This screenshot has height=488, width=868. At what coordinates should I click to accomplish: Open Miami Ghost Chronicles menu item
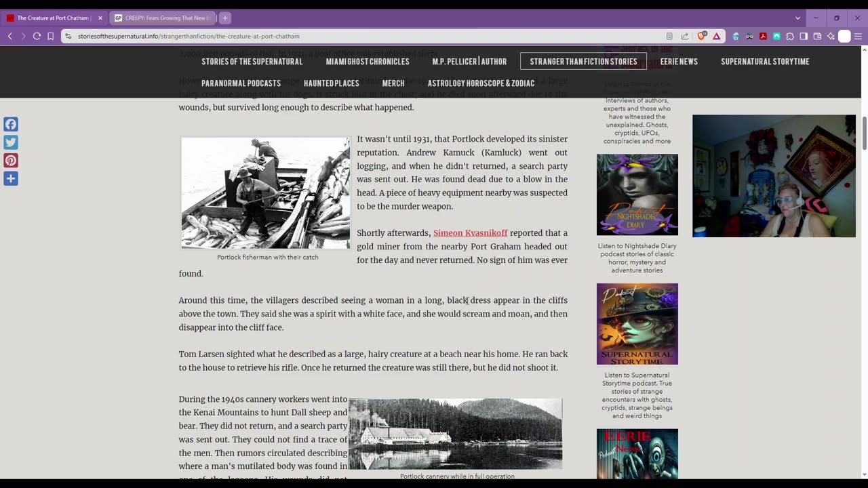pyautogui.click(x=368, y=62)
